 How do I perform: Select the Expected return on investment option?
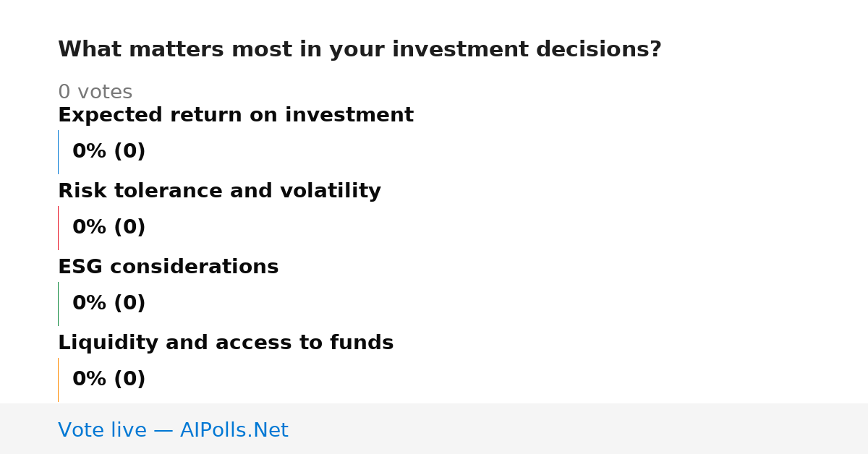236,116
